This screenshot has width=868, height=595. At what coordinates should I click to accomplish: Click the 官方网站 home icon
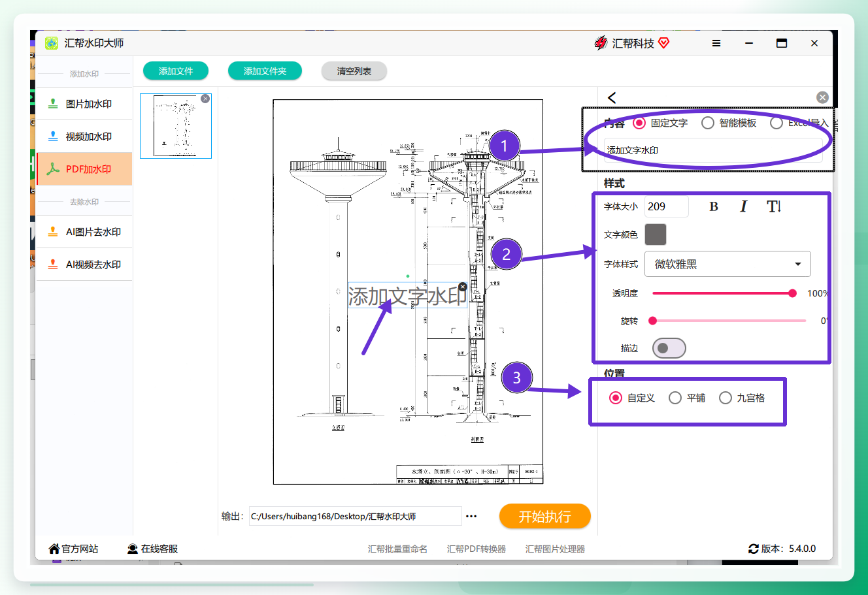pos(54,549)
